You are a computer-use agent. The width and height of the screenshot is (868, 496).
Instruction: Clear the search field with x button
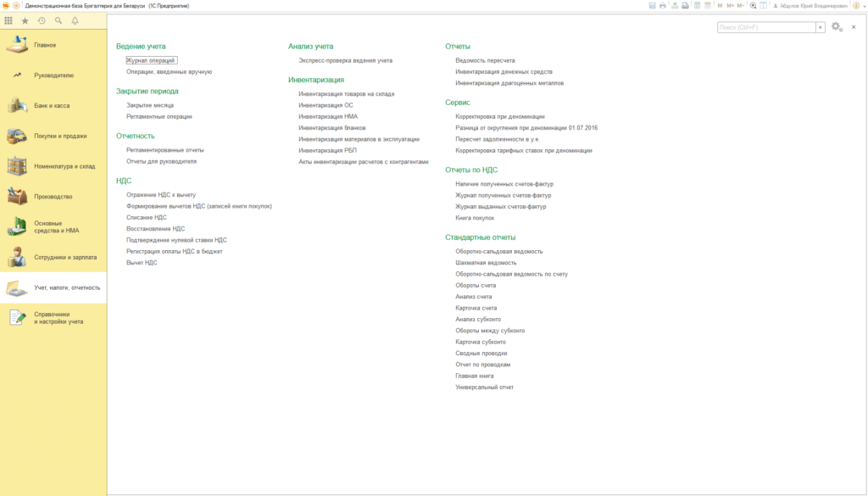tap(821, 27)
